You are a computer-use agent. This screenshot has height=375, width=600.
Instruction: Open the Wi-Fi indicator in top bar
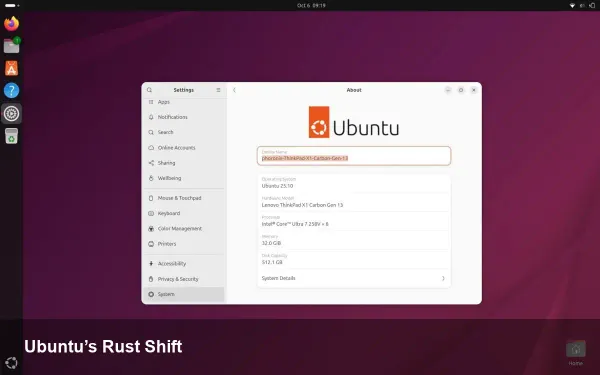click(x=572, y=5)
